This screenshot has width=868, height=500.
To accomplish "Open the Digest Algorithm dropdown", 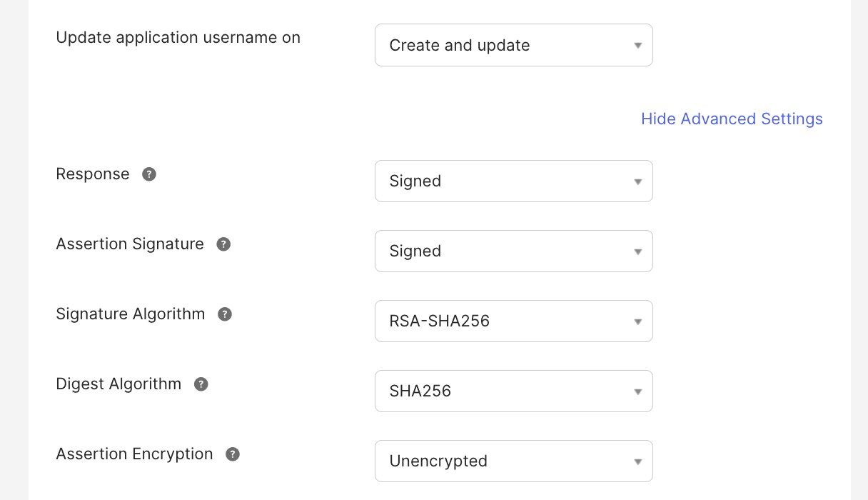I will (x=513, y=391).
